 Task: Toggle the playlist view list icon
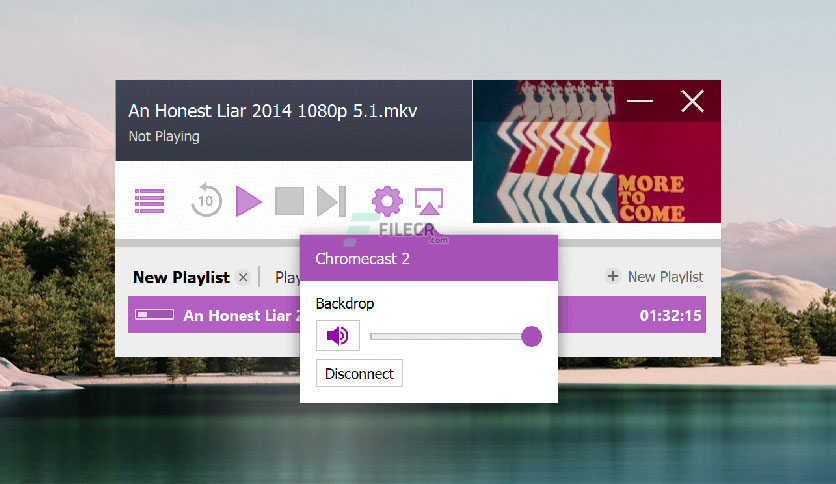coord(149,201)
